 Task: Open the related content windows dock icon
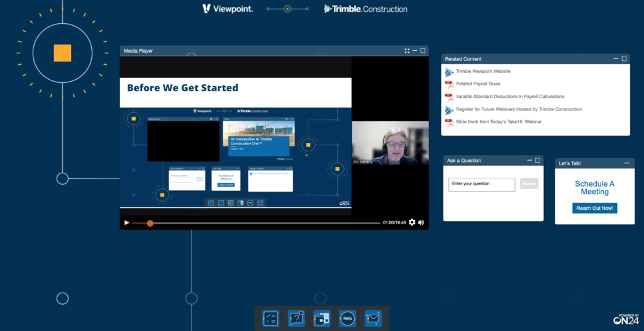click(321, 318)
